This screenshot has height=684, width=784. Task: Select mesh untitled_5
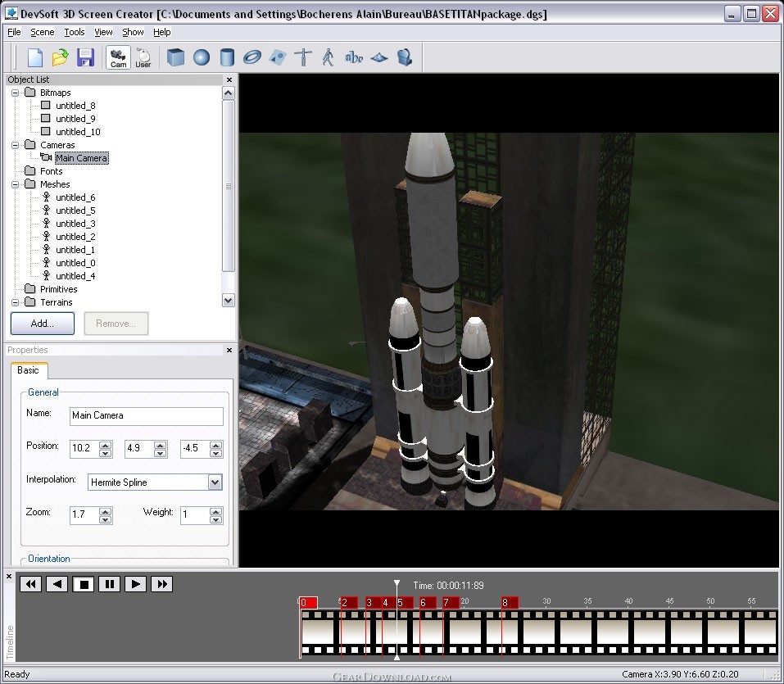(x=75, y=211)
